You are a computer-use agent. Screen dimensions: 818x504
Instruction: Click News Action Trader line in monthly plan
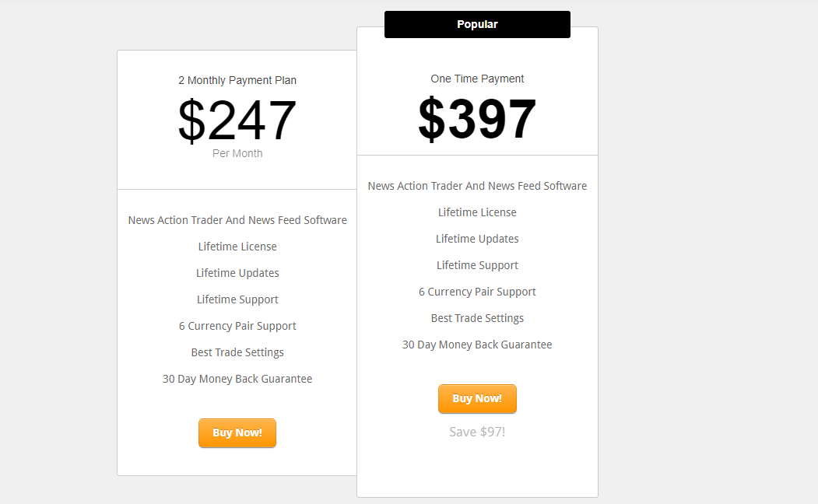(237, 220)
